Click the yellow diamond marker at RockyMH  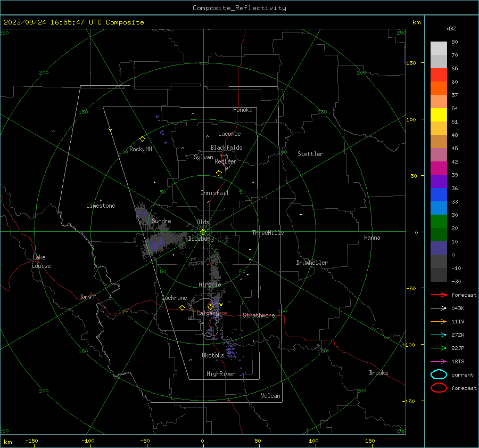click(x=142, y=139)
